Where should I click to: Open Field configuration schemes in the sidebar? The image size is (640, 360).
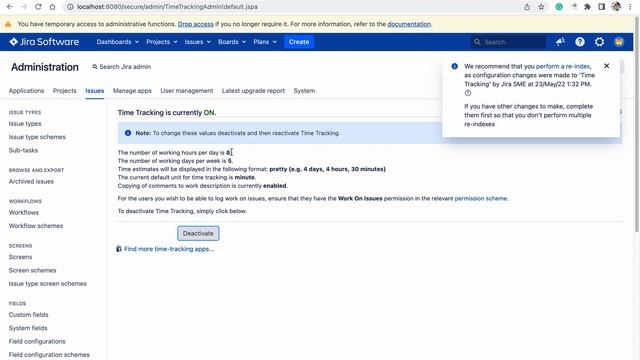coord(49,355)
